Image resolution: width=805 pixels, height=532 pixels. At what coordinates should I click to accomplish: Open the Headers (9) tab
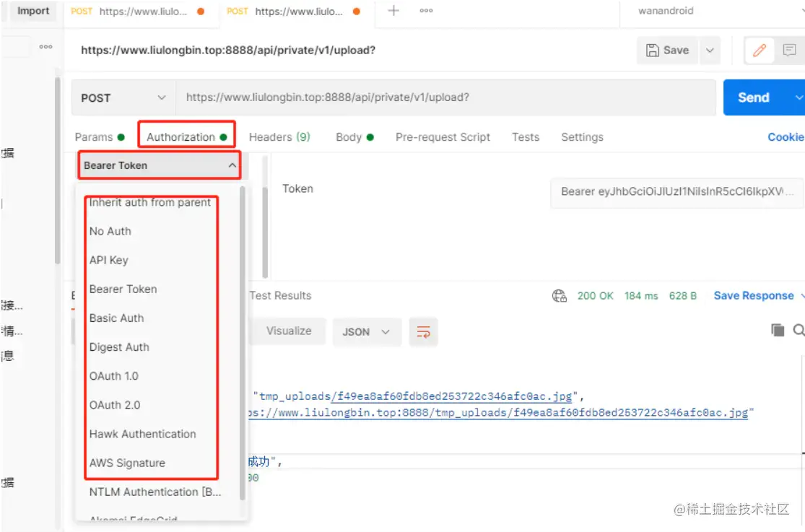(280, 137)
